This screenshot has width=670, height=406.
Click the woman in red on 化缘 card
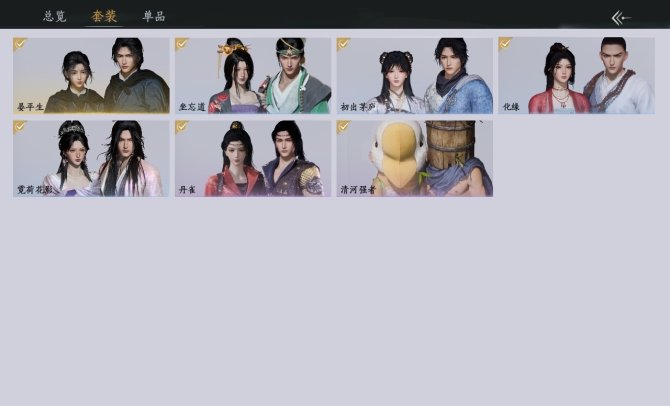point(559,79)
